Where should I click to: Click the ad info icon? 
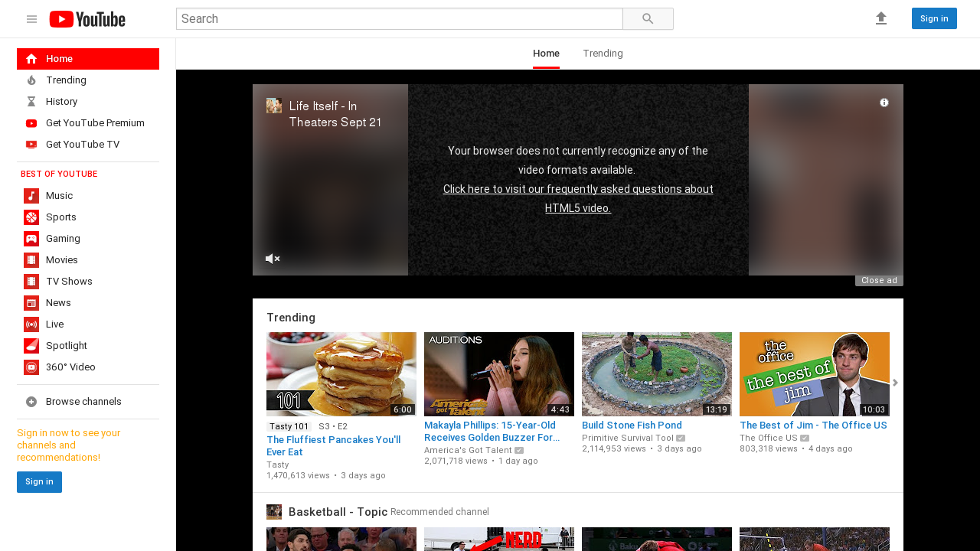pyautogui.click(x=884, y=103)
